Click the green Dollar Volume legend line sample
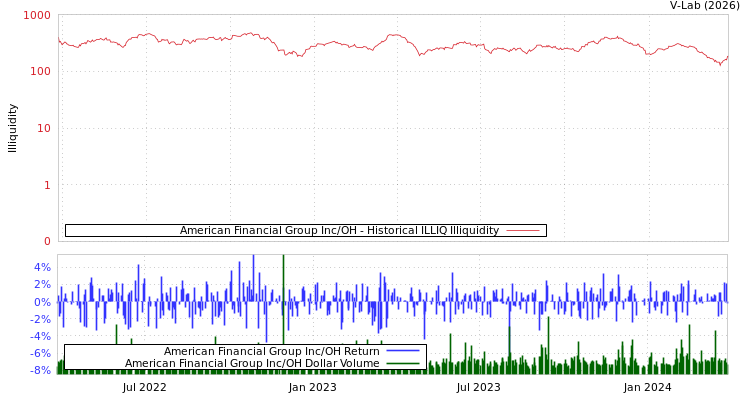The width and height of the screenshot is (750, 400). 402,363
